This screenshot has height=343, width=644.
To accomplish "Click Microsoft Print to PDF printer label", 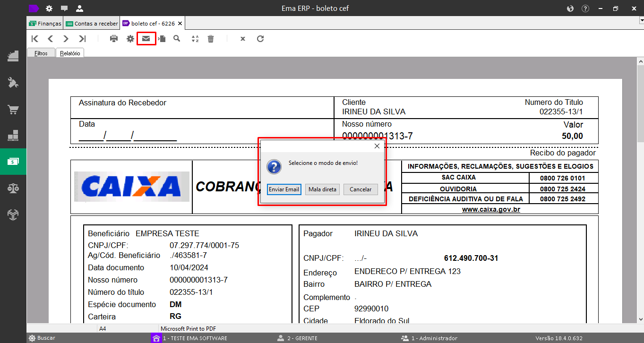I will click(189, 328).
